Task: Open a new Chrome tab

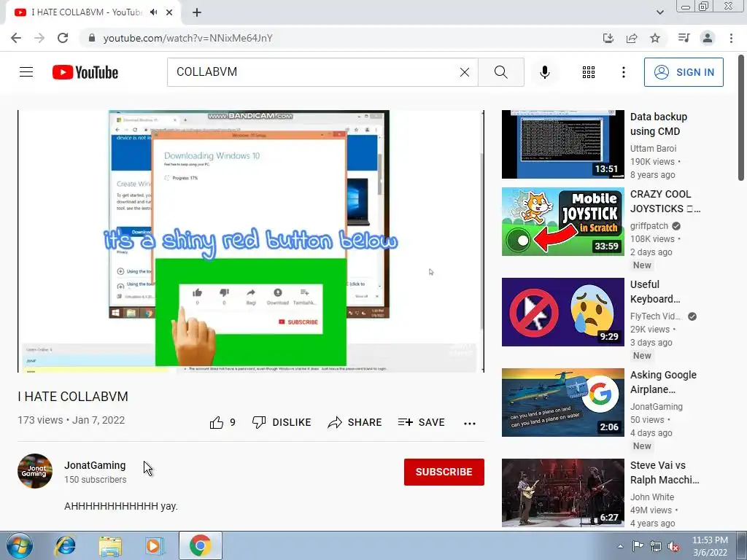Action: [197, 12]
